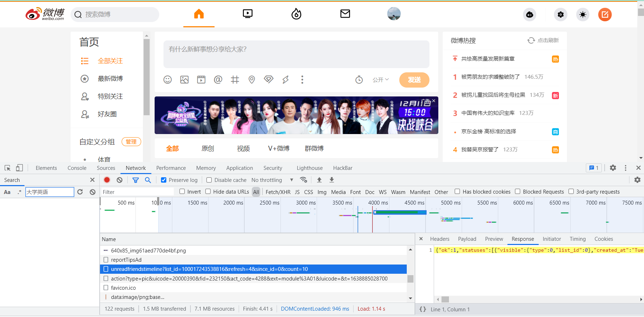The image size is (644, 317).
Task: Insert an emoji with the smiley icon
Action: pos(168,80)
